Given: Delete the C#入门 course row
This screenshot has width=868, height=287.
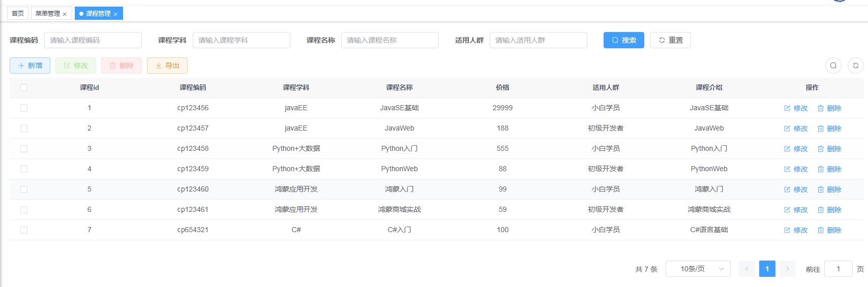Looking at the screenshot, I should tap(829, 230).
